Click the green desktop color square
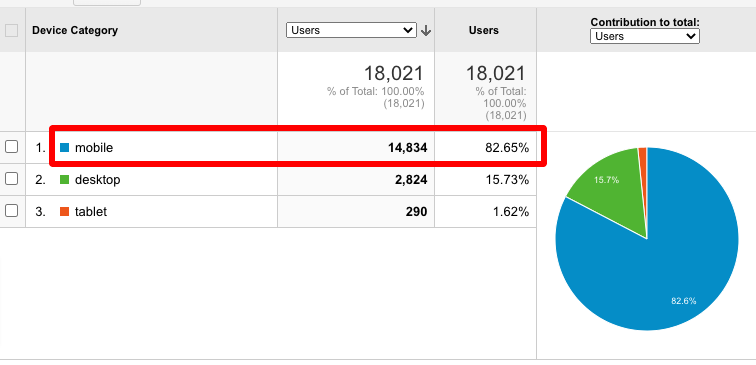The height and width of the screenshot is (365, 756). [65, 180]
